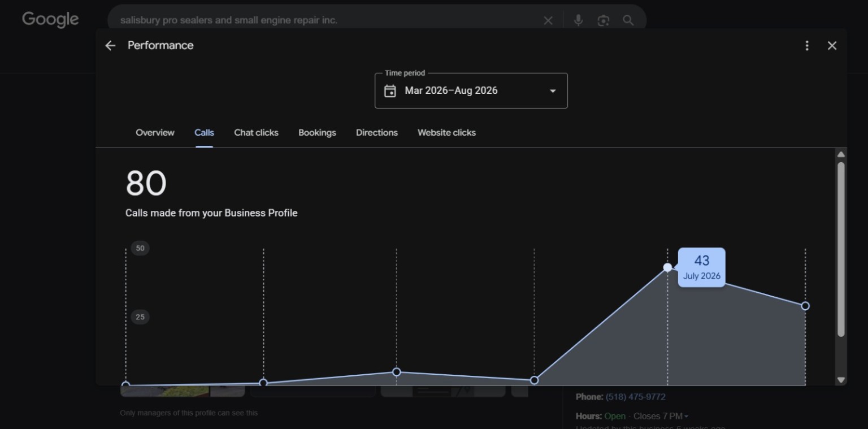The height and width of the screenshot is (429, 868).
Task: Open Google Lens image search
Action: [603, 20]
